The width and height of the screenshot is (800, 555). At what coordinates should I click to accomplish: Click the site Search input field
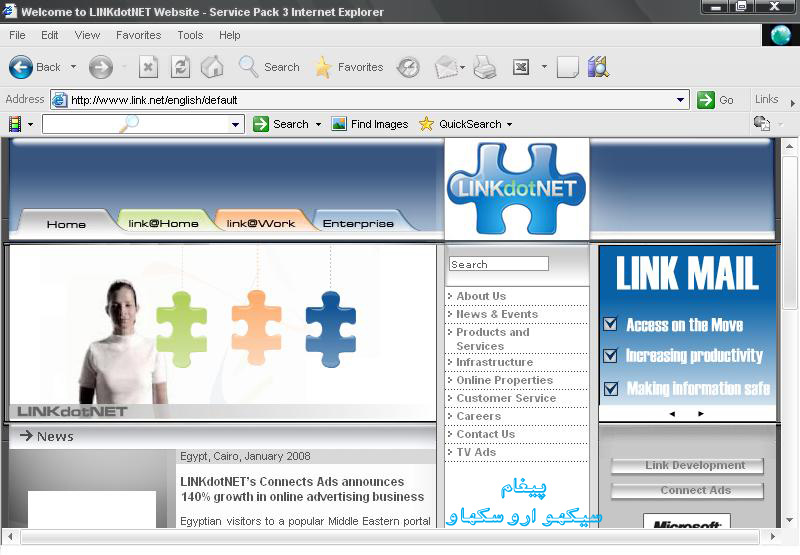click(498, 264)
